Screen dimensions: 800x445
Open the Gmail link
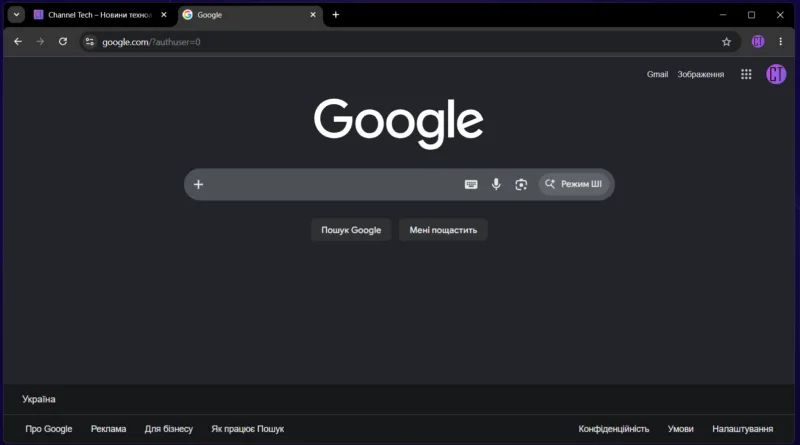click(657, 75)
